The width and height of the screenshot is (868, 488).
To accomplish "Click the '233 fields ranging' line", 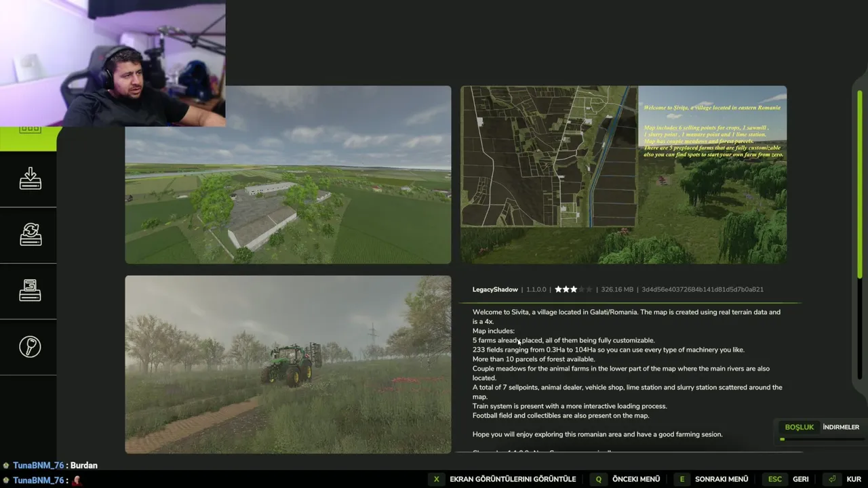I will [608, 350].
